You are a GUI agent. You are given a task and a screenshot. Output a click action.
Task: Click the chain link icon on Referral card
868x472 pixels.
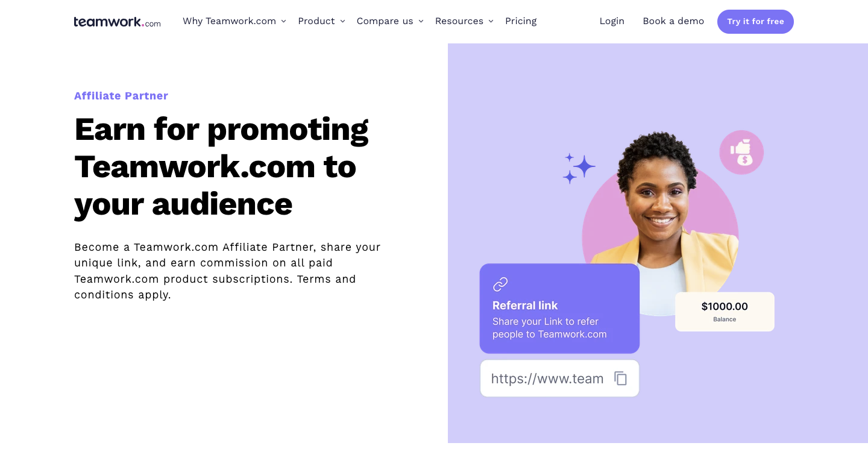tap(500, 284)
